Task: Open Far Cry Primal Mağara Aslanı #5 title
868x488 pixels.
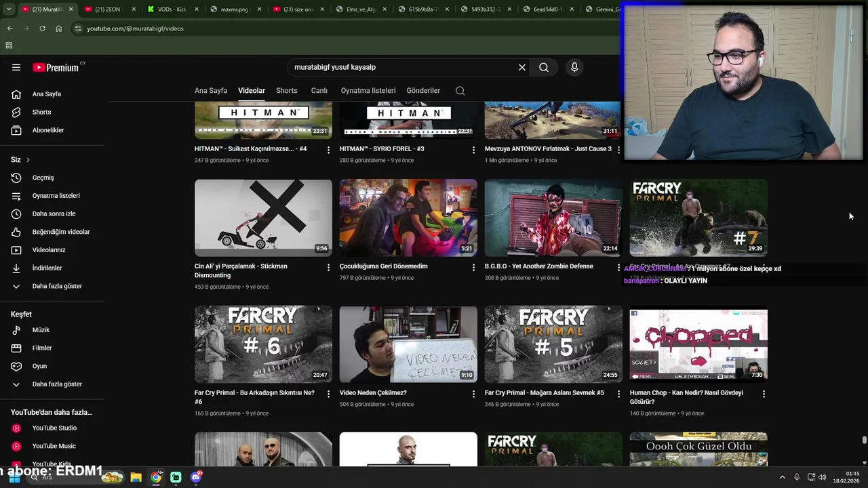Action: pos(545,393)
